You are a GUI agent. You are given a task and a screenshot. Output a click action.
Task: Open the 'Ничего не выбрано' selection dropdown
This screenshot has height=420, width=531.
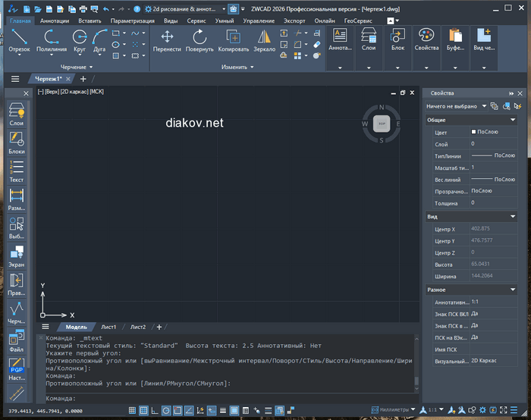coord(455,106)
